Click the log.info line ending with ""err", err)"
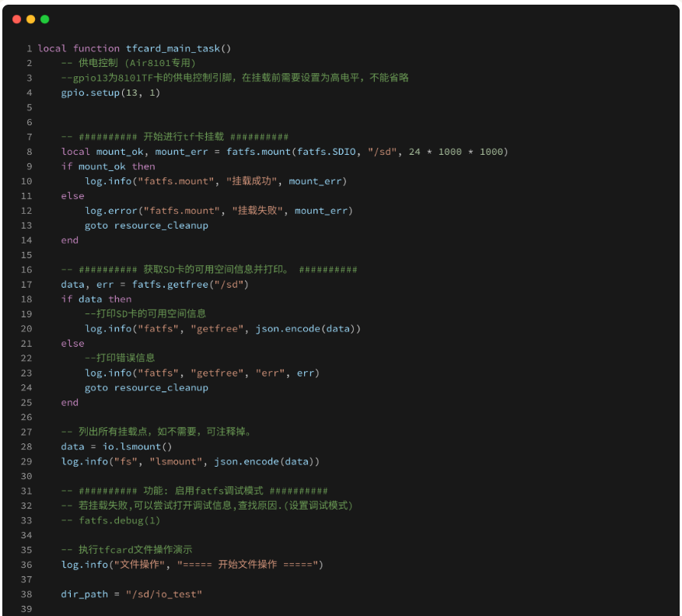 point(202,373)
